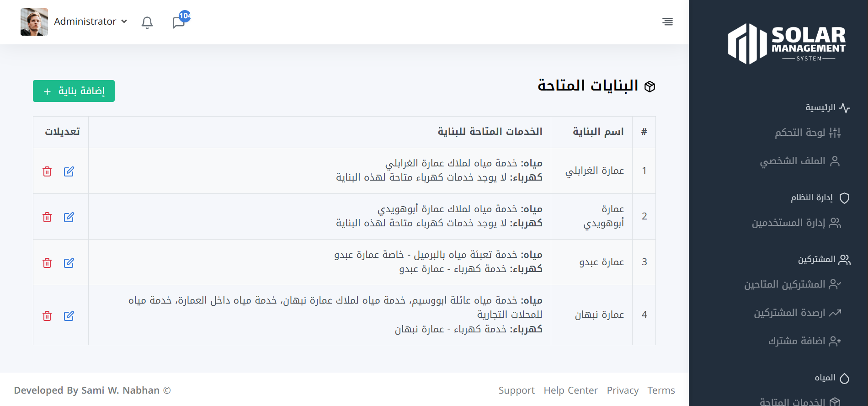Viewport: 868px width, 406px height.
Task: Toggle the sidebar hamburger menu
Action: 667,22
